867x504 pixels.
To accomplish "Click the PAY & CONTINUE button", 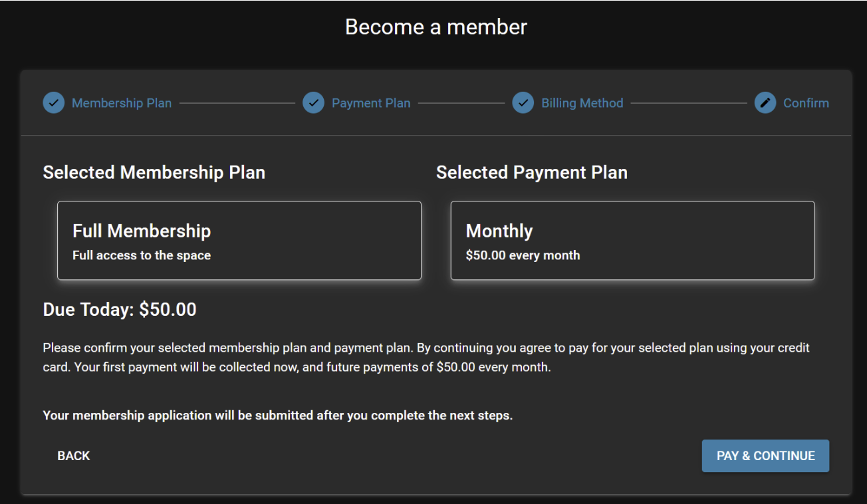I will pos(765,455).
